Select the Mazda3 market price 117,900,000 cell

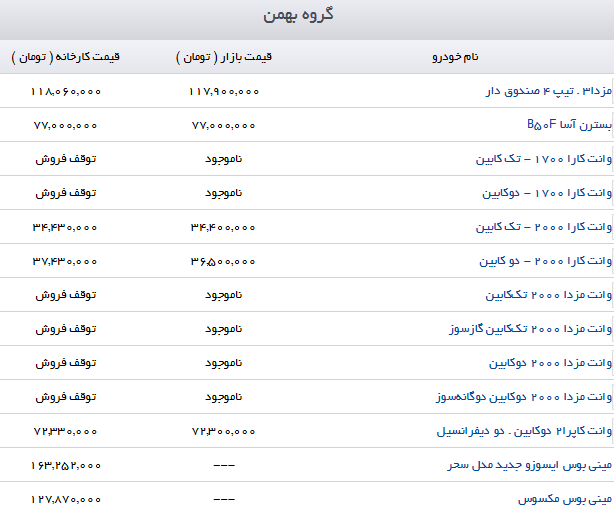pos(223,91)
